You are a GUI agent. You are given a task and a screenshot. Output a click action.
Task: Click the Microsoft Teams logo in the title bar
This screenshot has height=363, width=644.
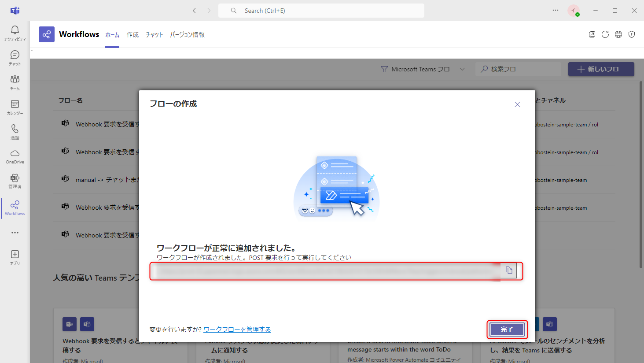click(15, 11)
